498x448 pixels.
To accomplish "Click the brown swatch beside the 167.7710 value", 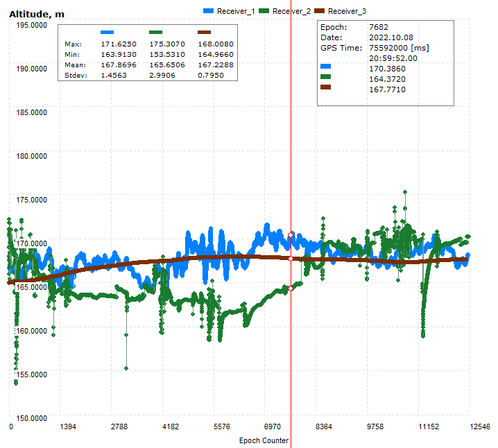I will 326,87.
